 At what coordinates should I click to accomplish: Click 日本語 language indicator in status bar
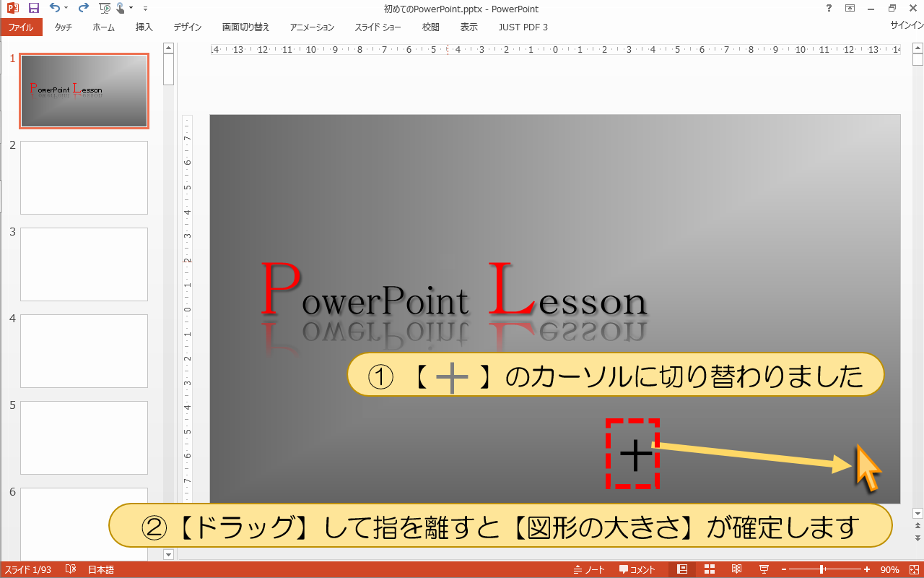101,570
